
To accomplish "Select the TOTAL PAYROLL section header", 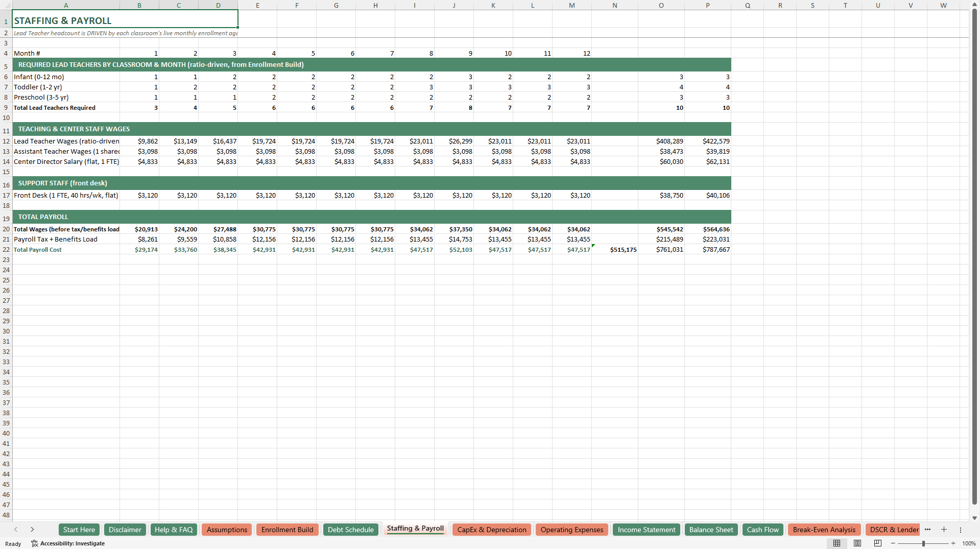I will click(x=372, y=217).
